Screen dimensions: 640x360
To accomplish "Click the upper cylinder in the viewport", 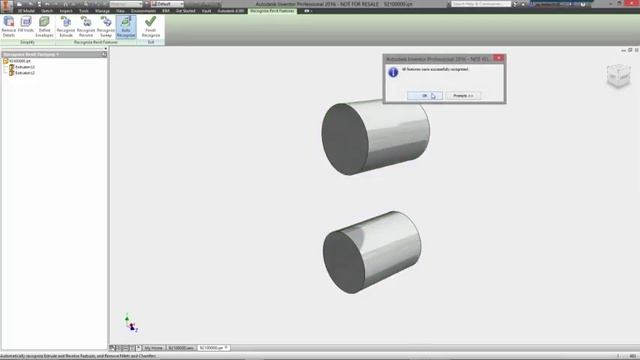I will 375,137.
